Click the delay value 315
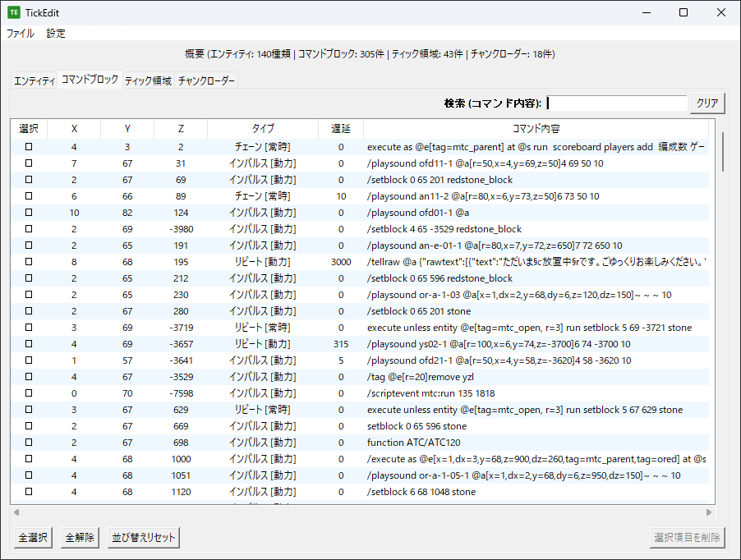The height and width of the screenshot is (560, 741). coord(341,344)
